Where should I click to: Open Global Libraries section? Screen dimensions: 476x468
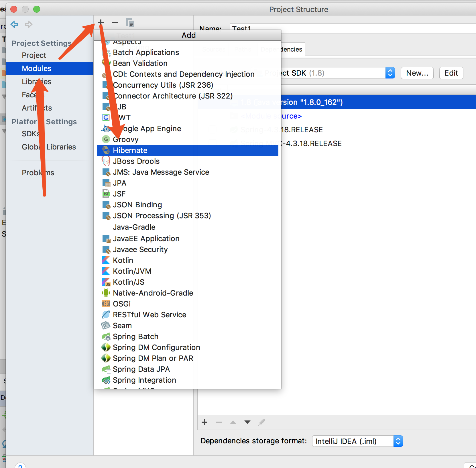coord(50,147)
